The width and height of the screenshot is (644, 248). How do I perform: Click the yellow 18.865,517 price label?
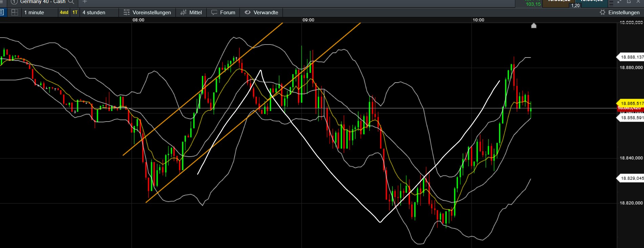[630, 103]
